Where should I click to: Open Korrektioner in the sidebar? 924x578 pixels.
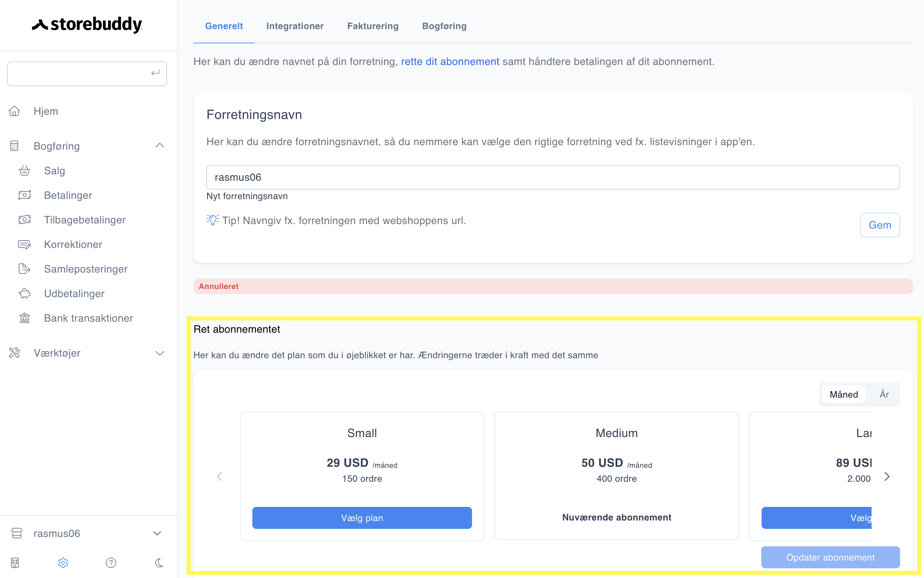pos(73,244)
